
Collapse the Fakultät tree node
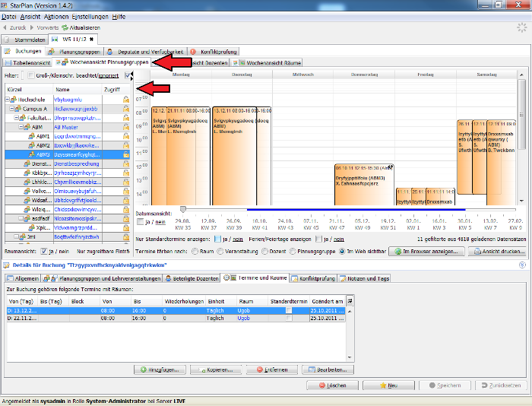click(16, 118)
